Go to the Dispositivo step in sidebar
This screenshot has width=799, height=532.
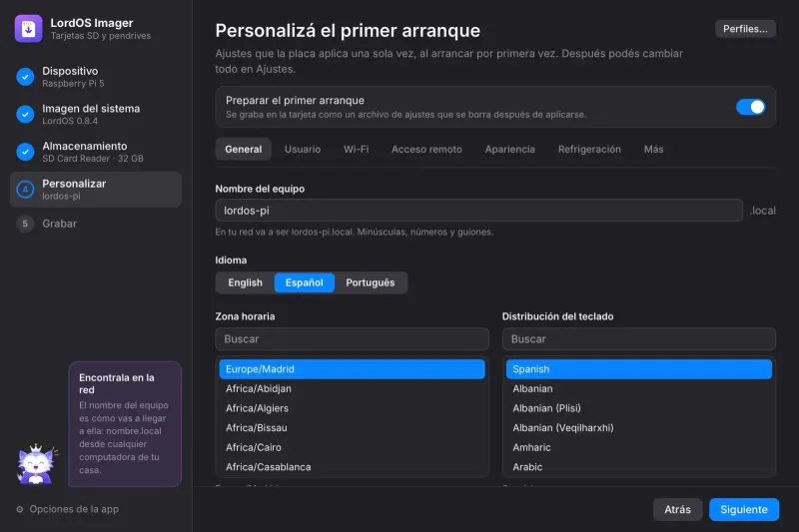coord(96,77)
